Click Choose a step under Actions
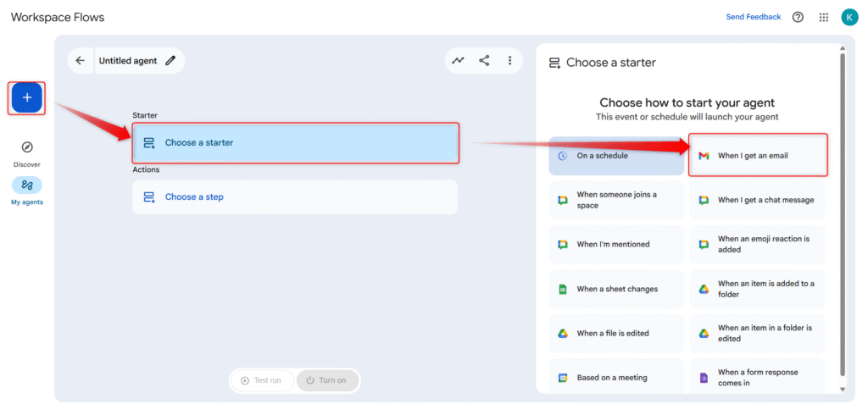This screenshot has width=868, height=415. pos(295,197)
